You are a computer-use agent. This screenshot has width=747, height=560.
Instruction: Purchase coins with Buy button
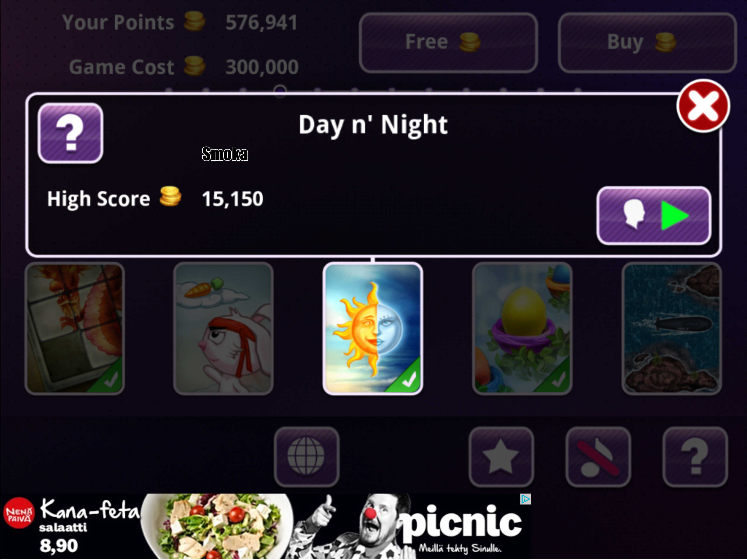coord(647,43)
